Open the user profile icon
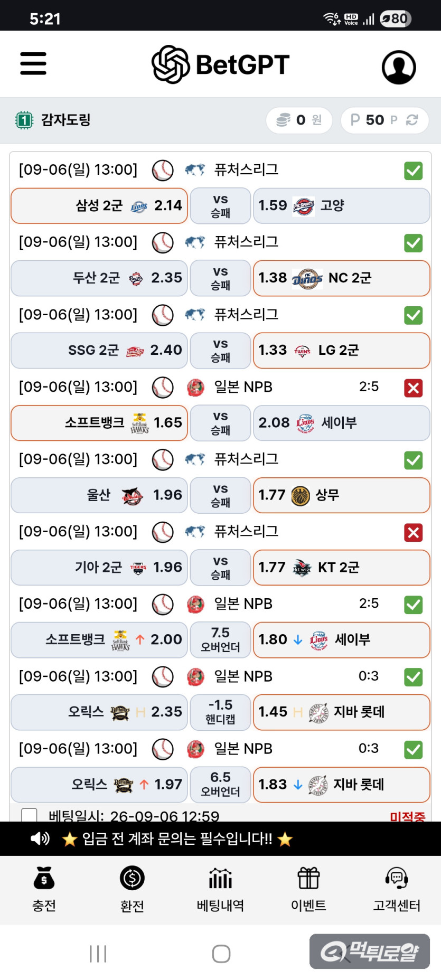Viewport: 441px width, 980px height. coord(399,67)
